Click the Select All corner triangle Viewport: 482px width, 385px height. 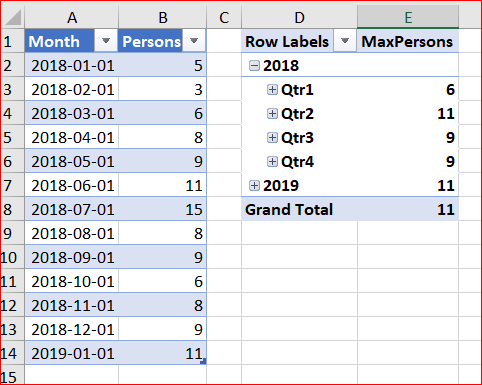coord(13,17)
